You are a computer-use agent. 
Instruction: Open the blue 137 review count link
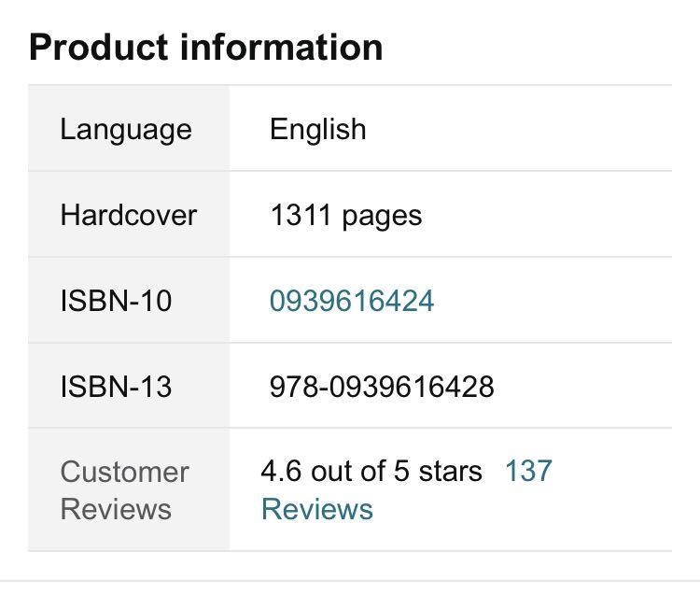tap(529, 471)
